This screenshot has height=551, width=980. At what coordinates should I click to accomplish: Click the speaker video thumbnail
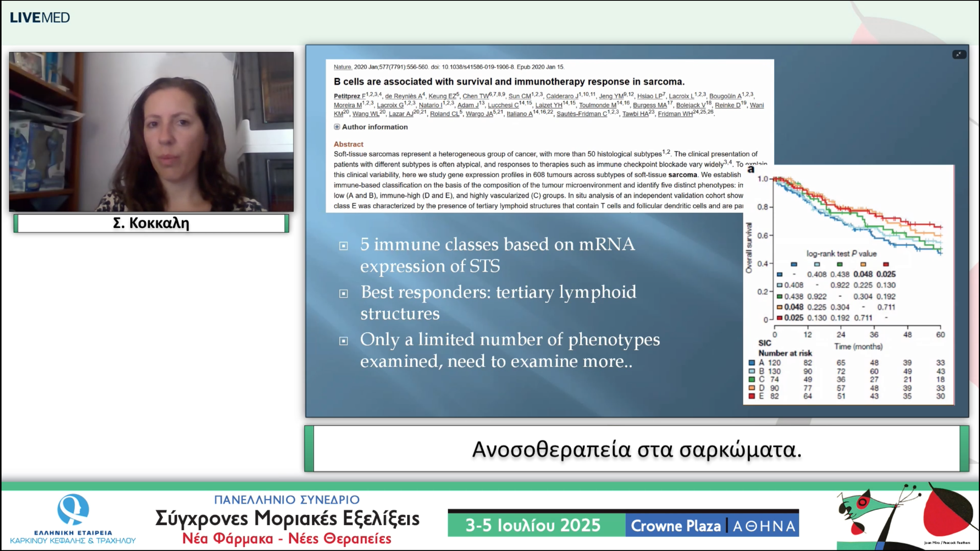151,132
